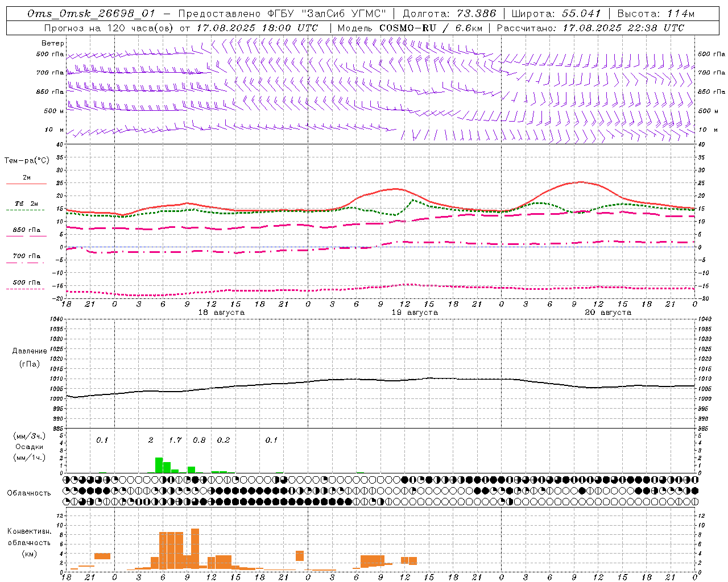Image resolution: width=728 pixels, height=582 pixels.
Task: Click the Td 2м legend label
Action: [x=27, y=203]
